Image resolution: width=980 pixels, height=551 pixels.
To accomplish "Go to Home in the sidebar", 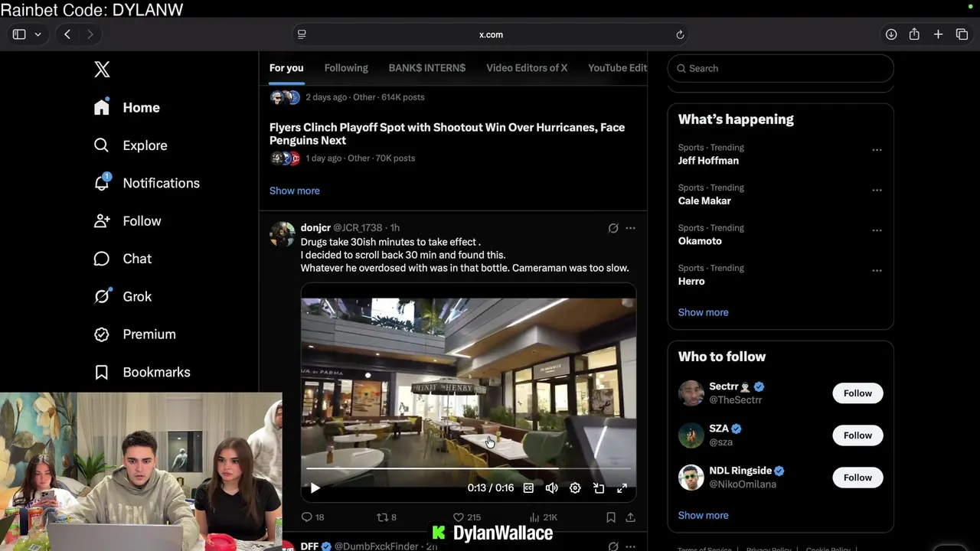I will click(x=126, y=107).
